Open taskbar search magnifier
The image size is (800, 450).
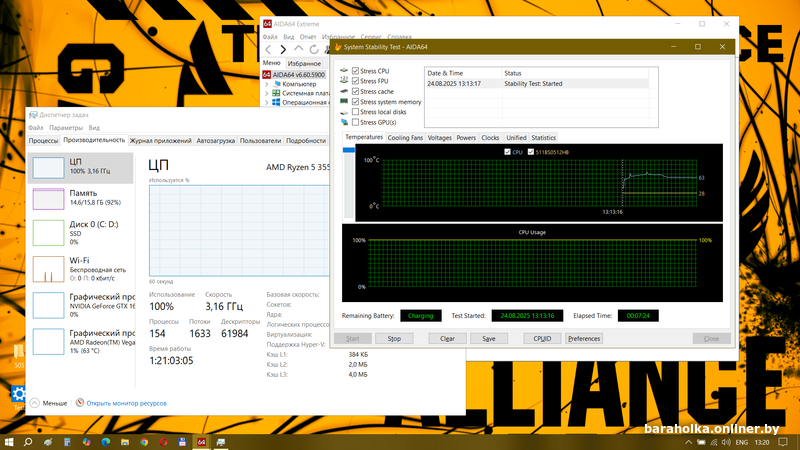28,442
